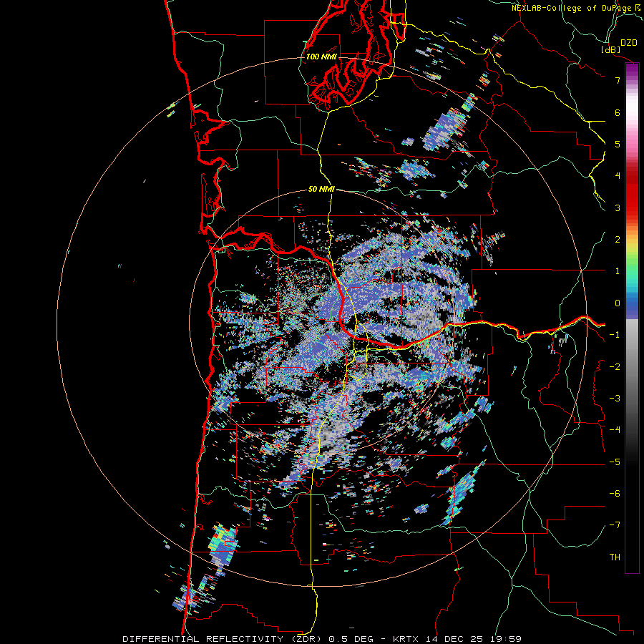
Task: Click the red segment of the color bar
Action: click(x=632, y=193)
